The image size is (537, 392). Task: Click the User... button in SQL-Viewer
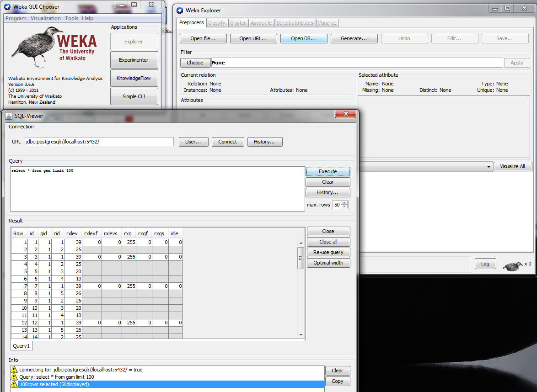(x=193, y=142)
